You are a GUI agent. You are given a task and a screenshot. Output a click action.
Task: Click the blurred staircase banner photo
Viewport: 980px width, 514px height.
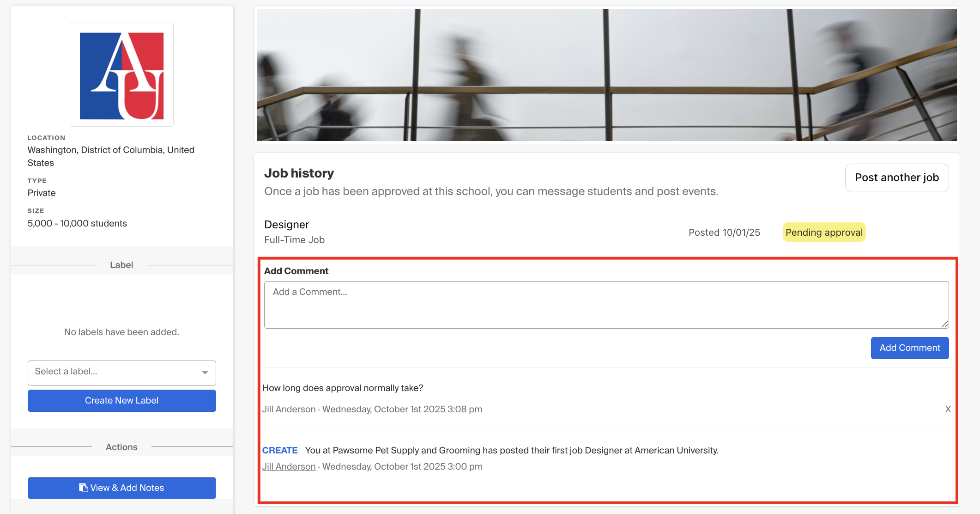[x=606, y=75]
